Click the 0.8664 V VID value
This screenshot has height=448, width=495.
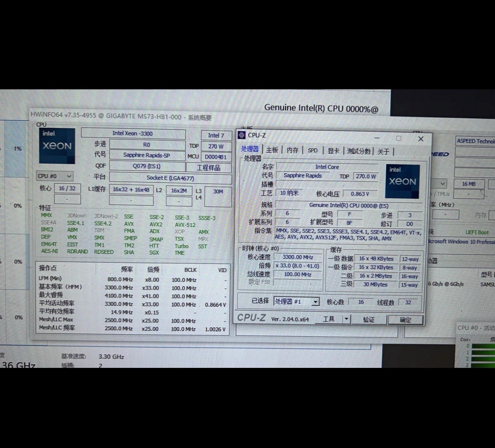215,305
